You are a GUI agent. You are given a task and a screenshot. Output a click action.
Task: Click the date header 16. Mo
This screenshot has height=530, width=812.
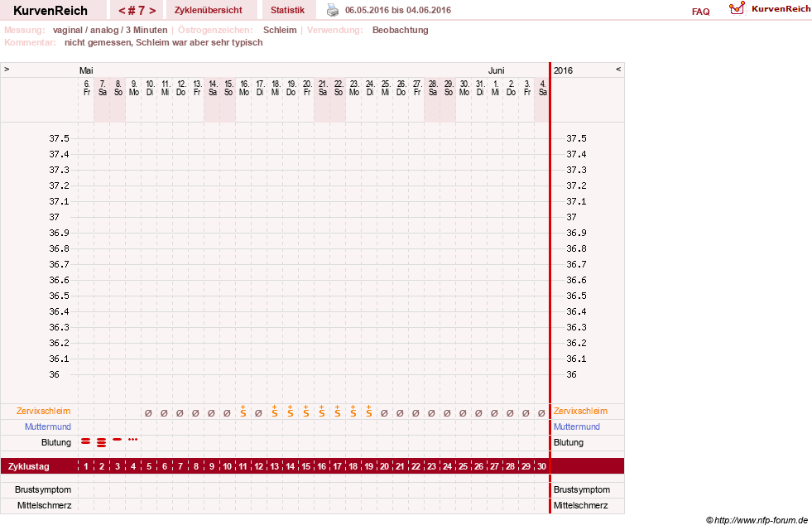pos(244,88)
